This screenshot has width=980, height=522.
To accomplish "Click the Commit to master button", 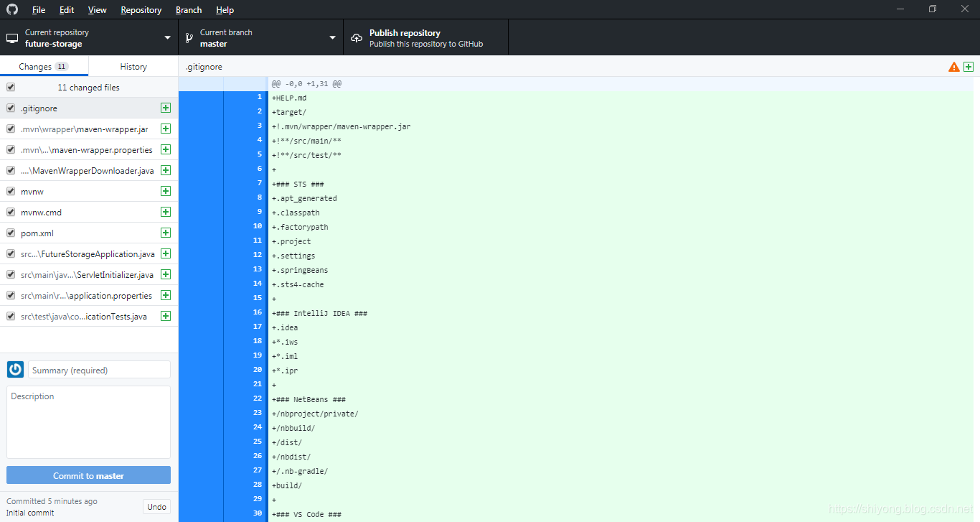I will tap(88, 475).
